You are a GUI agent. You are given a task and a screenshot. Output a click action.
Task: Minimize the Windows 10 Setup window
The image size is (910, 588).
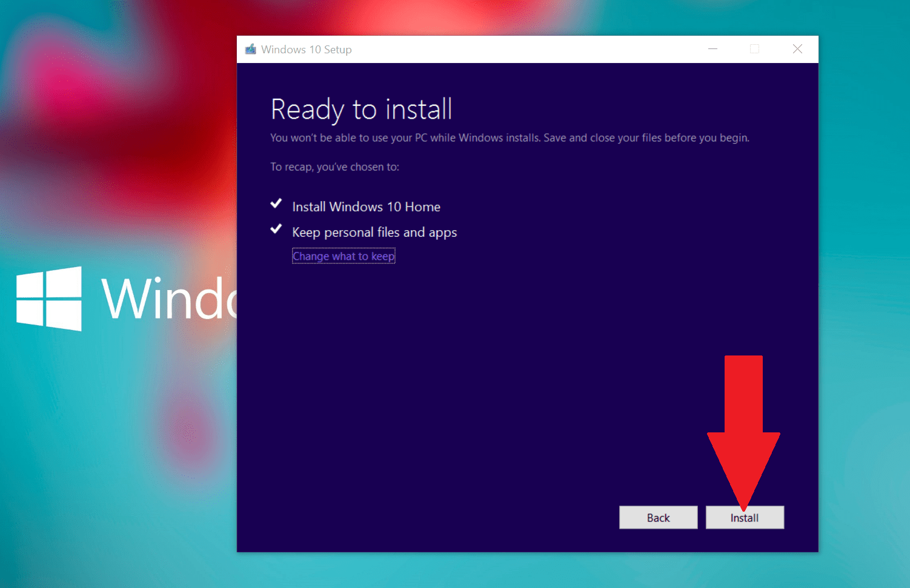point(713,49)
